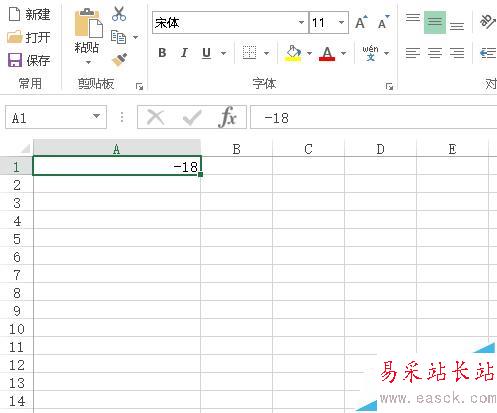This screenshot has height=413, width=497.
Task: Open the font size dropdown arrow
Action: [342, 23]
